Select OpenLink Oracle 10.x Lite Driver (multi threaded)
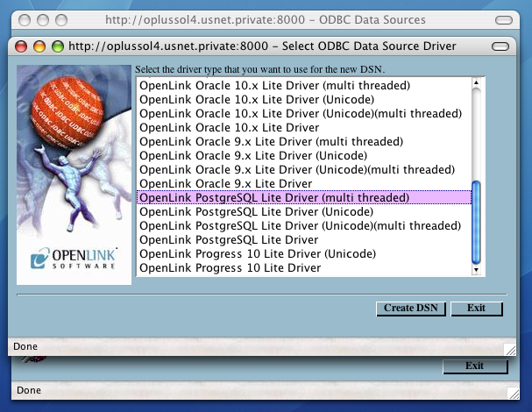 275,86
